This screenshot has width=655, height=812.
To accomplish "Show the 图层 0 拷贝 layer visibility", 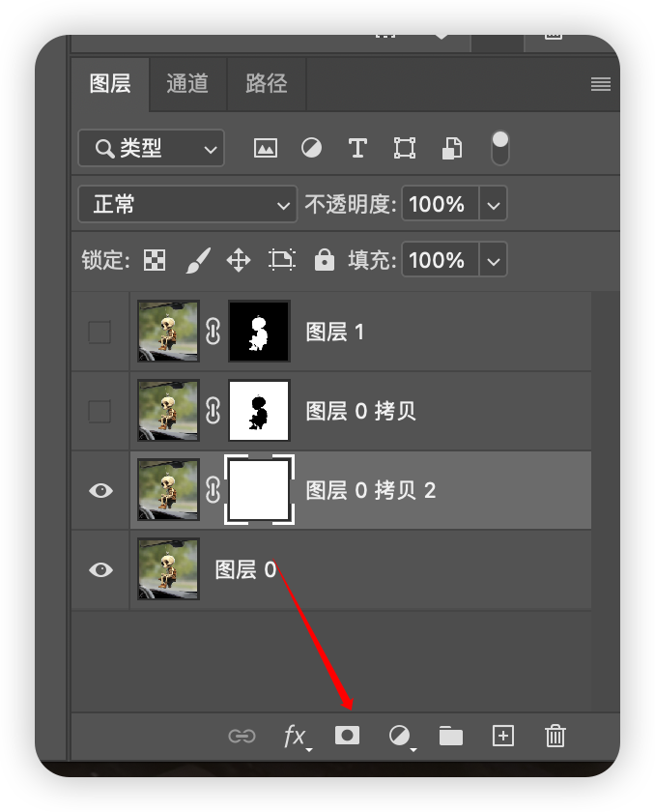I will pos(100,411).
